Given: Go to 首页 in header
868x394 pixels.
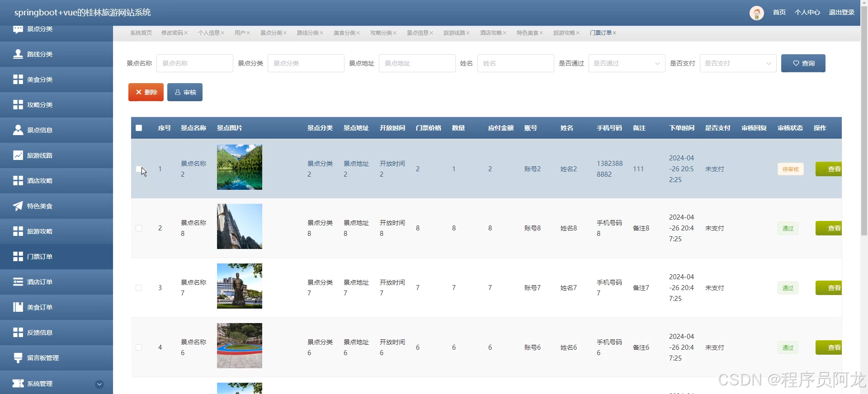Looking at the screenshot, I should (x=779, y=12).
